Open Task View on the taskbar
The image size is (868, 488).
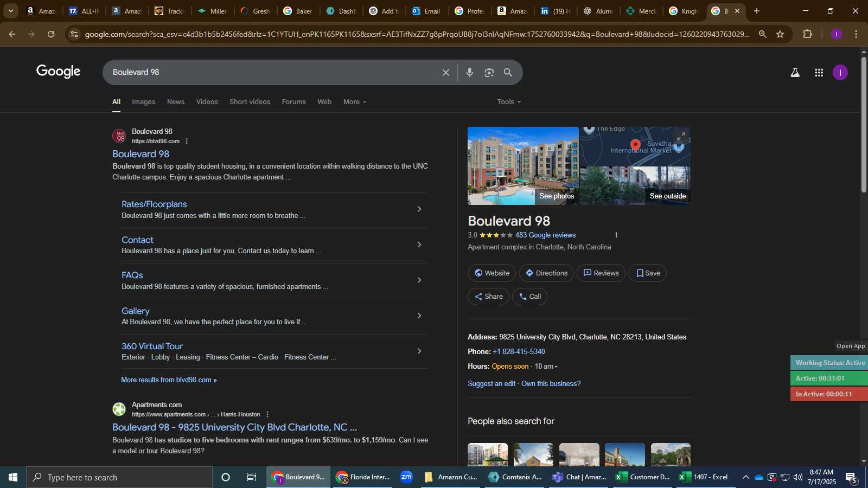pyautogui.click(x=252, y=477)
